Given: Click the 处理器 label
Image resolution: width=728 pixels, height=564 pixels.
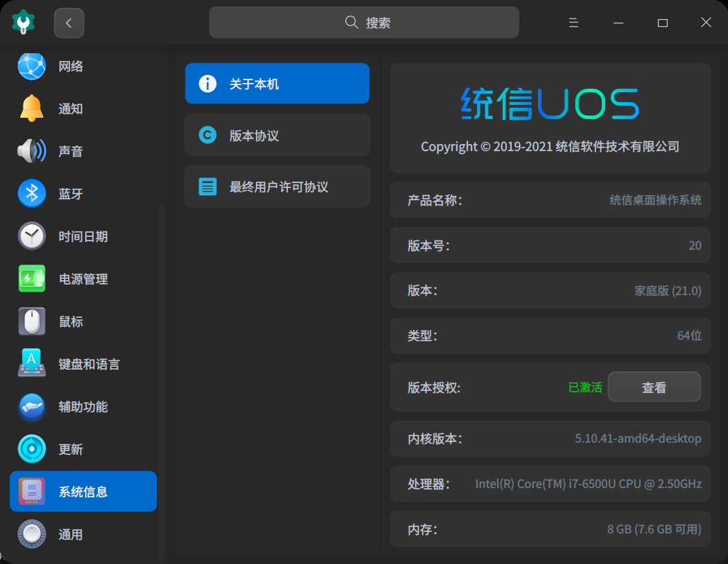Looking at the screenshot, I should pos(429,484).
